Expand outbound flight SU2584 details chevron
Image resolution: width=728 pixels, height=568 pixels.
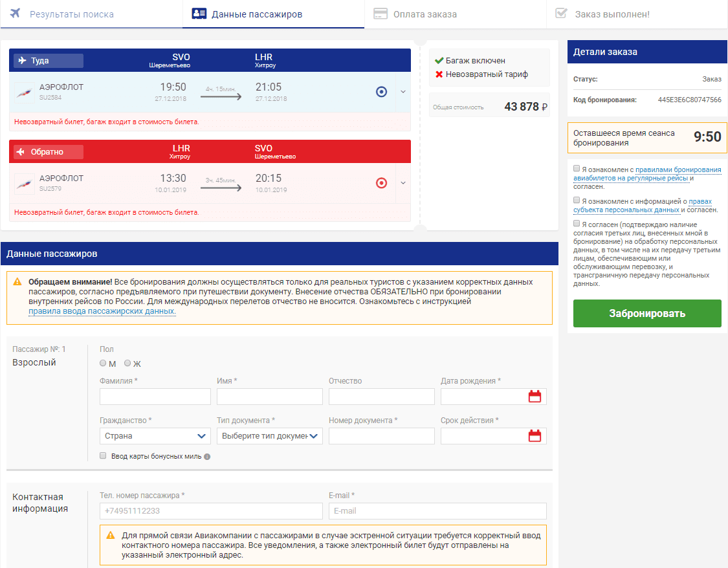pyautogui.click(x=403, y=92)
